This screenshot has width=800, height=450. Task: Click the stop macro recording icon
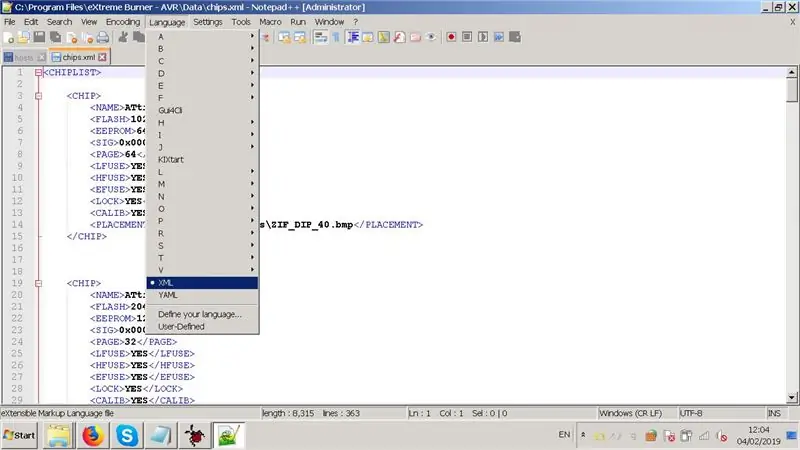click(x=467, y=37)
